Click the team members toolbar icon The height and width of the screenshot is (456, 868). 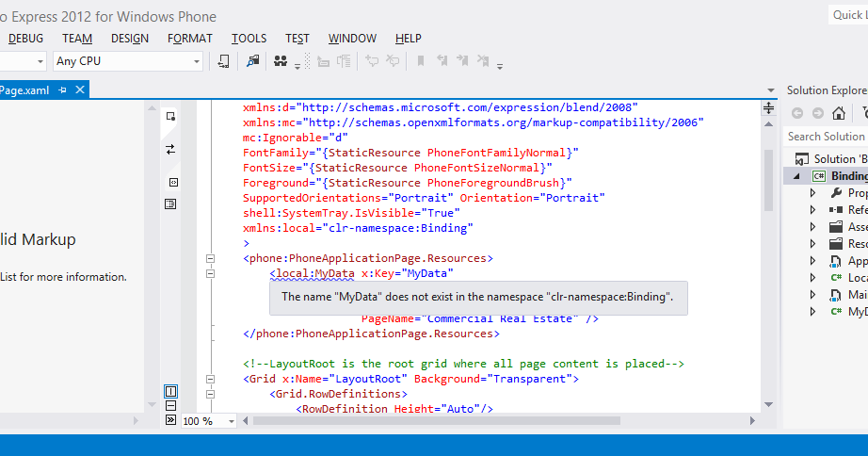pos(281,61)
